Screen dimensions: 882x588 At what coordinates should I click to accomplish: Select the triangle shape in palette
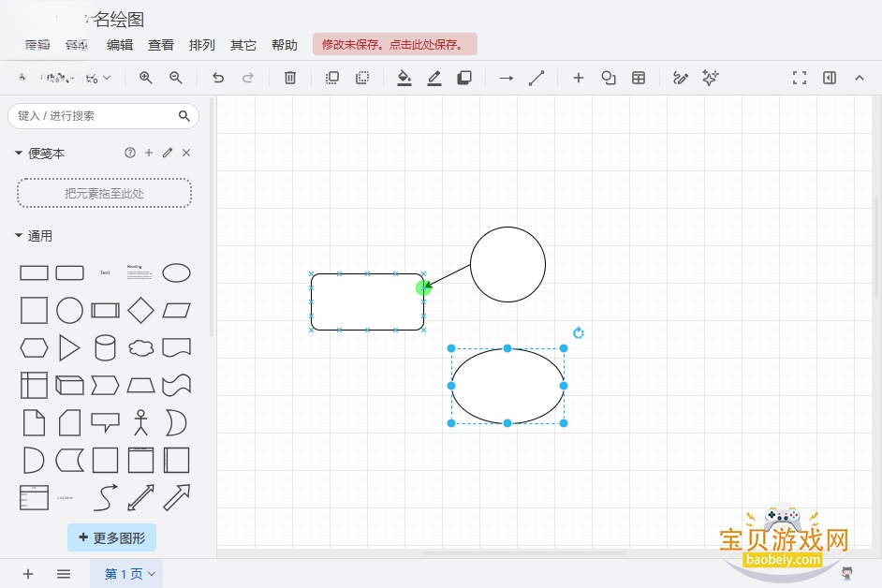[x=69, y=347]
